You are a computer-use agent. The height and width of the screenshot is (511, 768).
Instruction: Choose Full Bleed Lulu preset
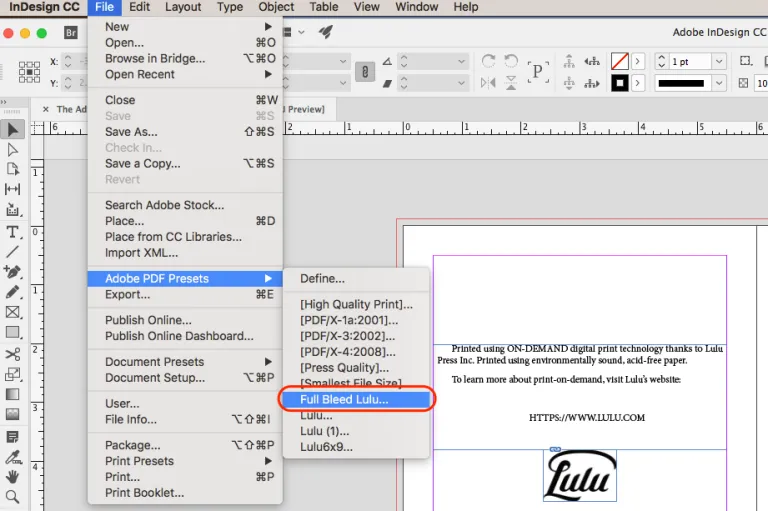[357, 399]
